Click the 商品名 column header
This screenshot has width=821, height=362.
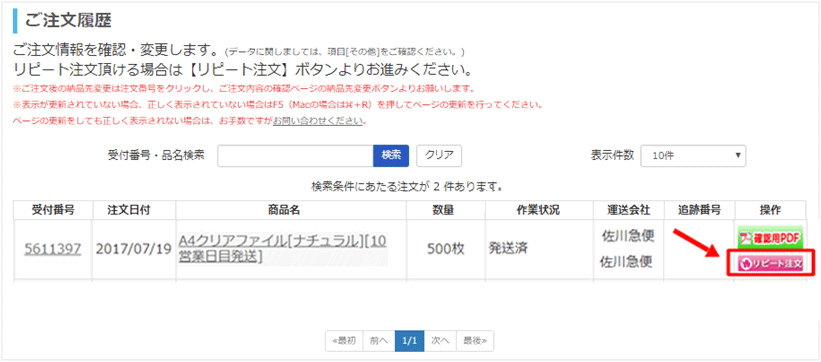coord(291,210)
